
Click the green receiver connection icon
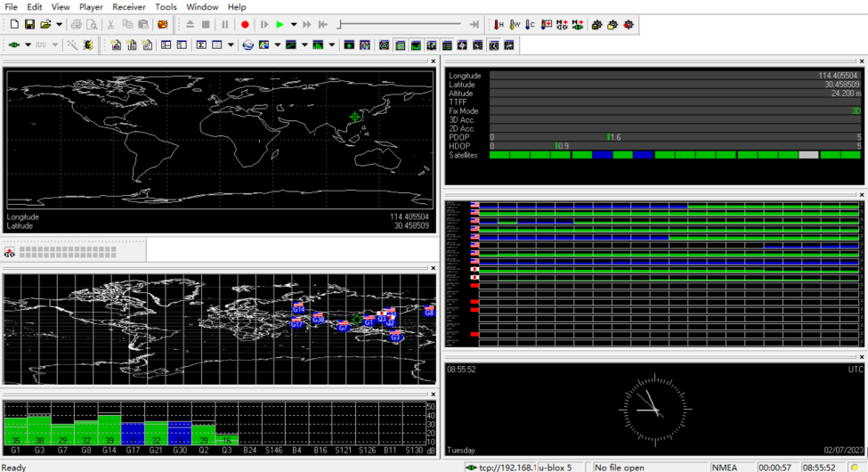tap(13, 45)
